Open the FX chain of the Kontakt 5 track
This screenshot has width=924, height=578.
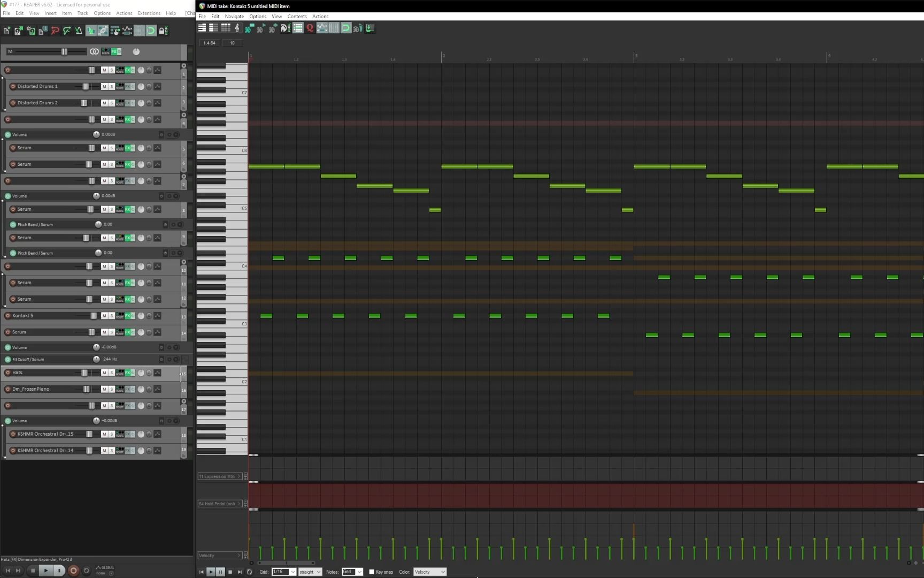128,316
